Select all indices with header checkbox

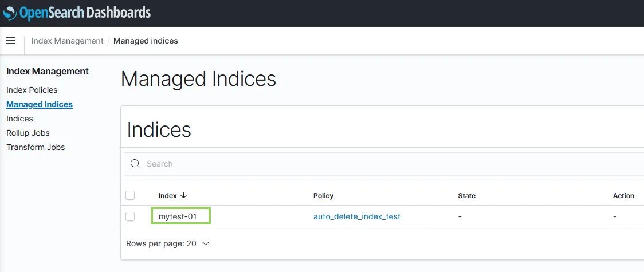click(x=130, y=196)
